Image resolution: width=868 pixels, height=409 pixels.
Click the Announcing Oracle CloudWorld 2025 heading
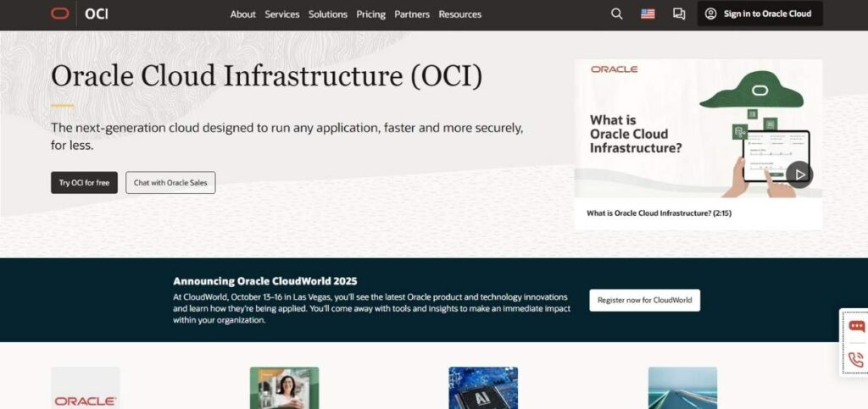(265, 281)
